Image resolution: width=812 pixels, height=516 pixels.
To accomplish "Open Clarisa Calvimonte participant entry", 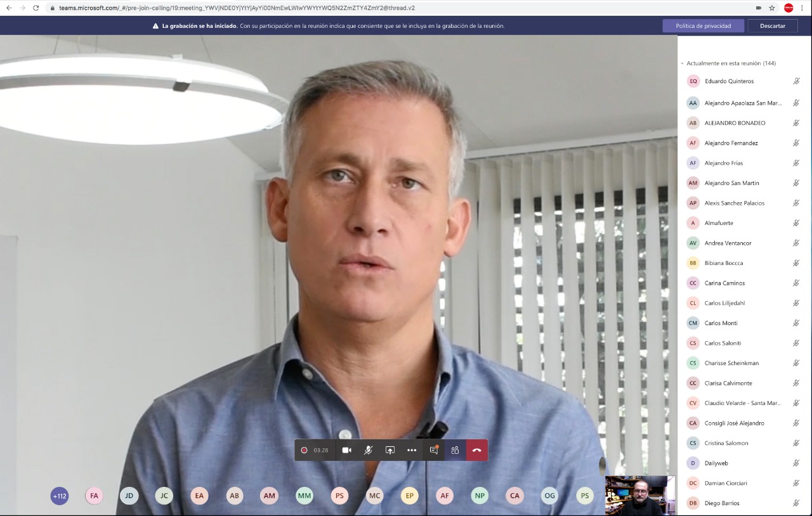I will coord(729,384).
